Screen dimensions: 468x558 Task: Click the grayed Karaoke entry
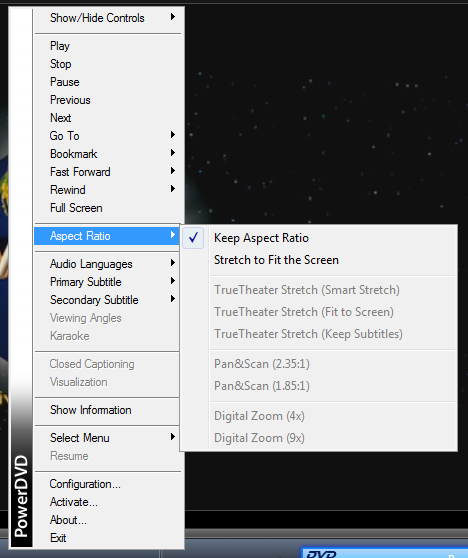108,336
